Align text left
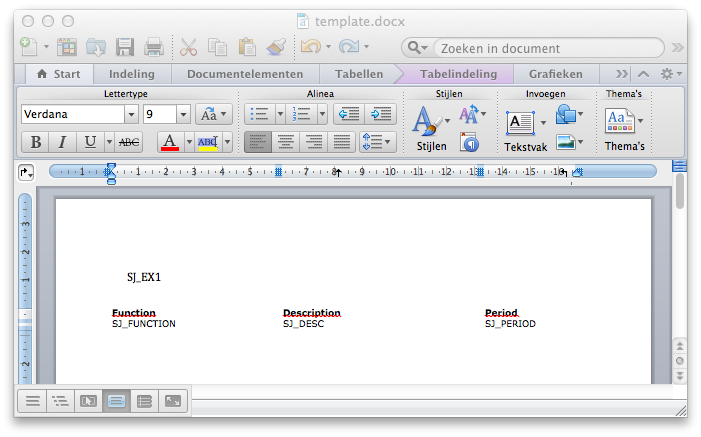 258,142
